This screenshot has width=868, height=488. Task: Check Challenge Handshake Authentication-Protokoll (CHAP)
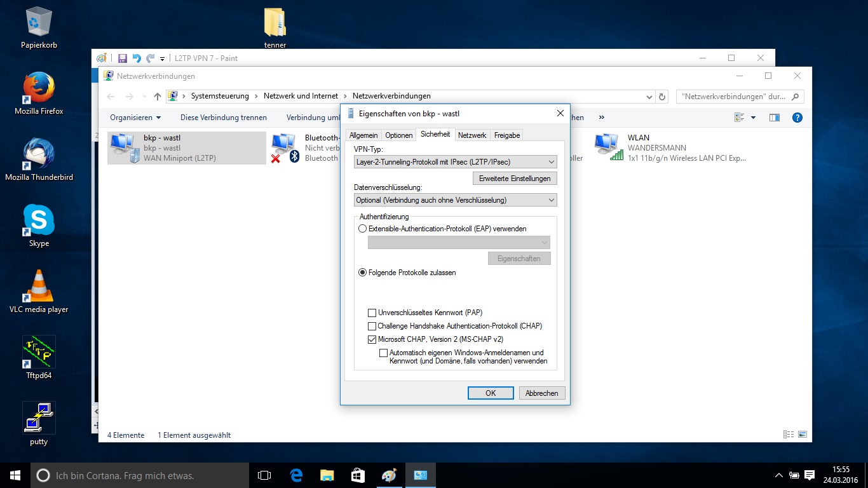(372, 326)
